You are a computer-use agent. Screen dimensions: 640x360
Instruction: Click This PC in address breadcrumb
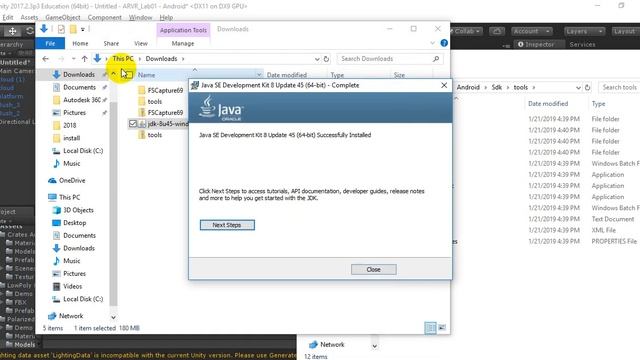tap(123, 59)
